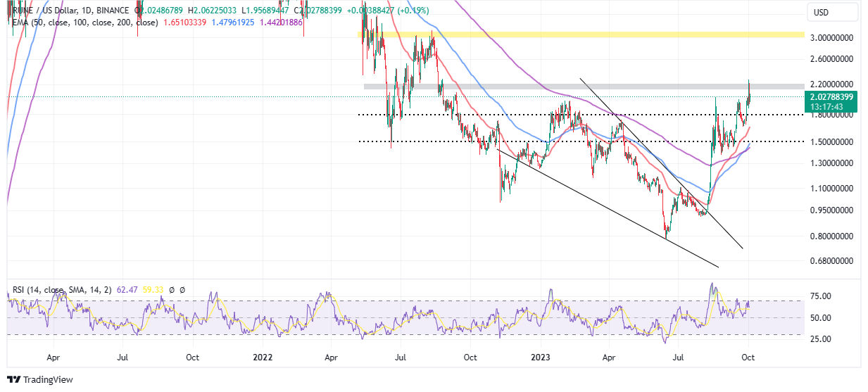
Task: Click the 75.00 RSI scale label
Action: [821, 296]
